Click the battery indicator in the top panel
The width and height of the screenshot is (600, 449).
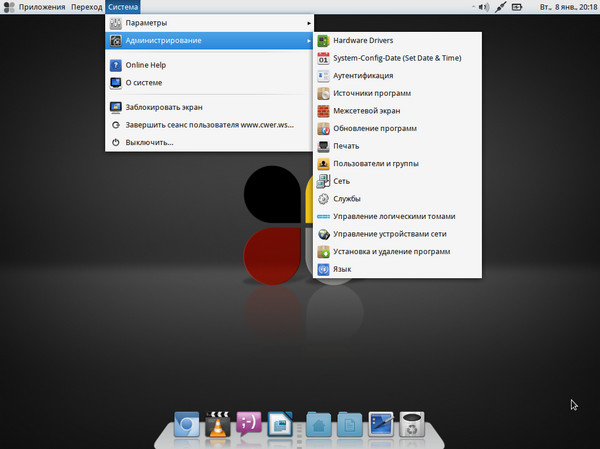pos(518,7)
